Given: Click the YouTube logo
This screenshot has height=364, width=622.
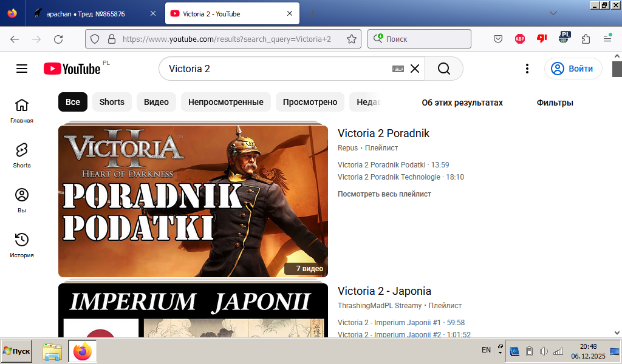Looking at the screenshot, I should tap(72, 69).
